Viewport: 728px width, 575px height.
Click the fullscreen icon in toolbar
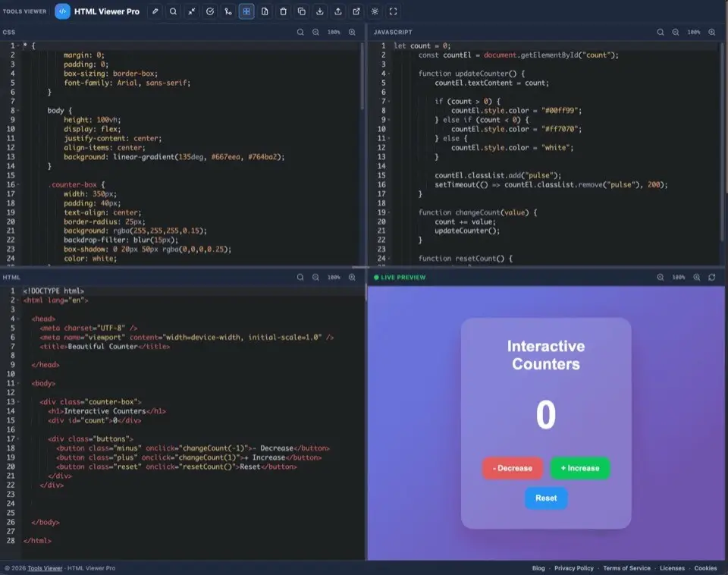point(394,11)
